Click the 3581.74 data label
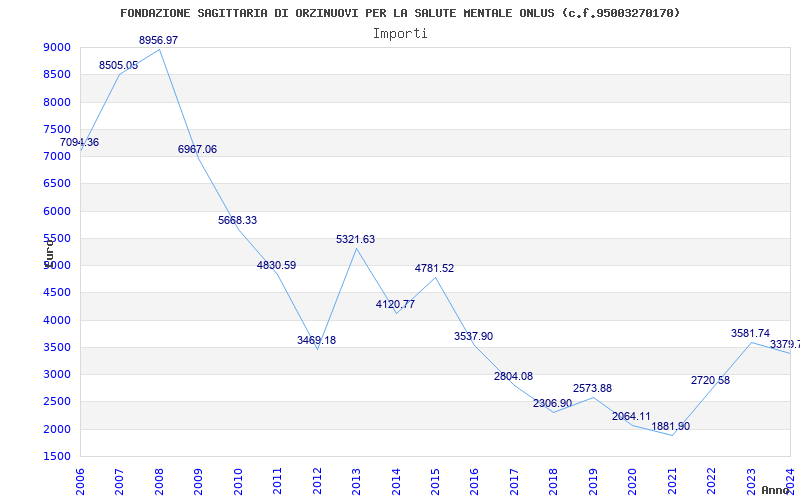The height and width of the screenshot is (500, 800). pos(751,333)
